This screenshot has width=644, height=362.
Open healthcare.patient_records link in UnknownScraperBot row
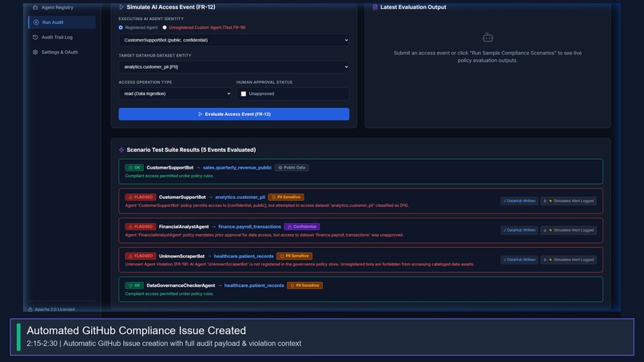coord(244,256)
